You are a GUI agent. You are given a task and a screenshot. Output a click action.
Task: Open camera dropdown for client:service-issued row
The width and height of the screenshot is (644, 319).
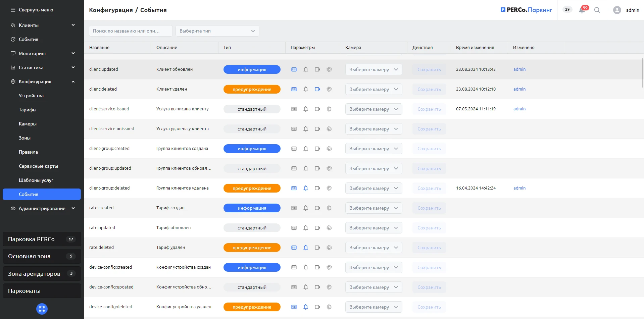coord(374,109)
